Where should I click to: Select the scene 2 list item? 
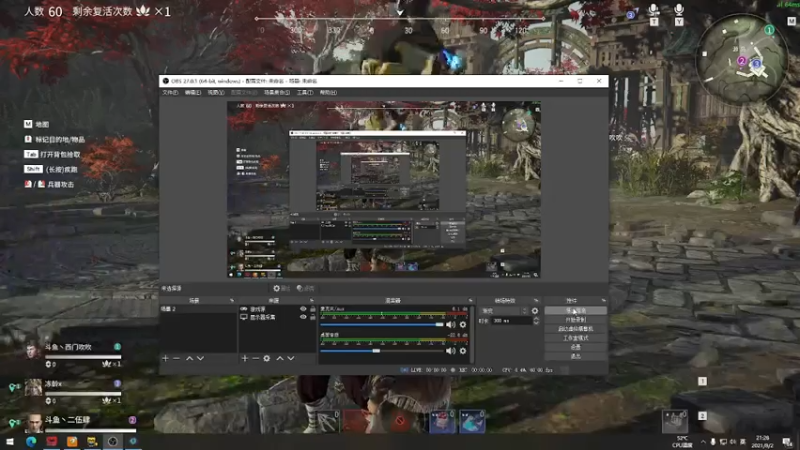click(198, 309)
